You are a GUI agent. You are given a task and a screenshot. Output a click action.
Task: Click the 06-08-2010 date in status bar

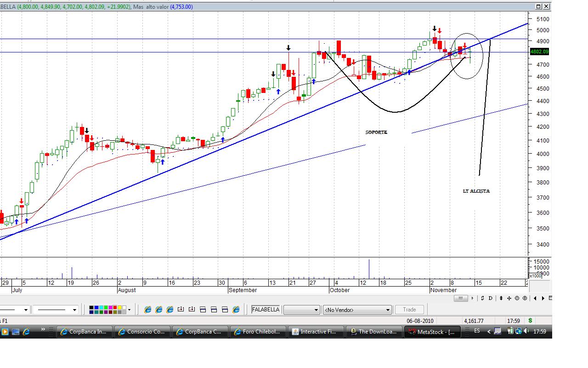click(x=420, y=321)
